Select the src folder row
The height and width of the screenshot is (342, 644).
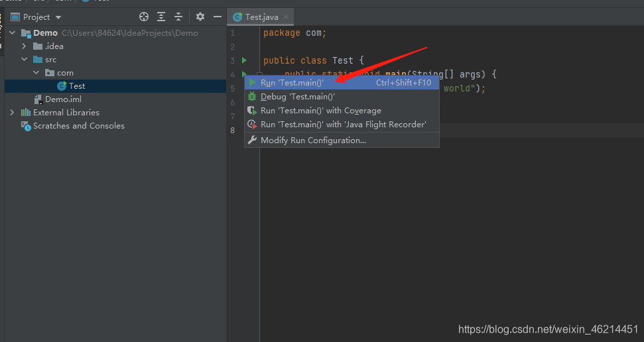[115, 60]
